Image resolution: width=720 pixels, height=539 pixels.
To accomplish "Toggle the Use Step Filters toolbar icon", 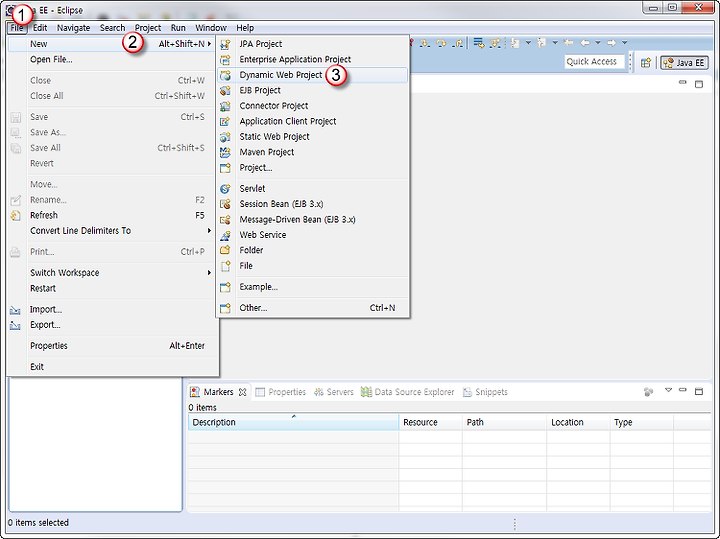I will [495, 43].
